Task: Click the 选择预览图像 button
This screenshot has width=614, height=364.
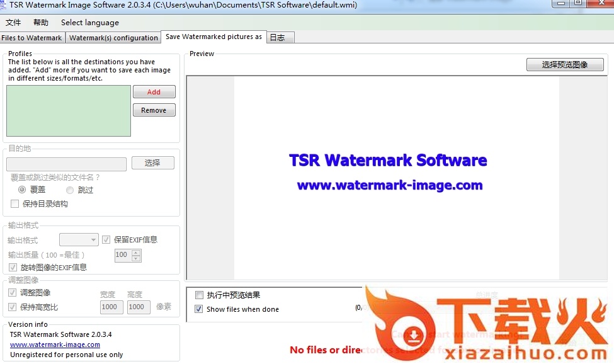Action: coord(565,65)
